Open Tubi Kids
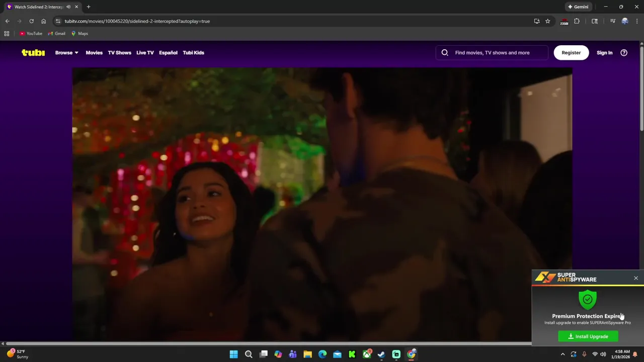This screenshot has height=362, width=644. click(x=193, y=52)
